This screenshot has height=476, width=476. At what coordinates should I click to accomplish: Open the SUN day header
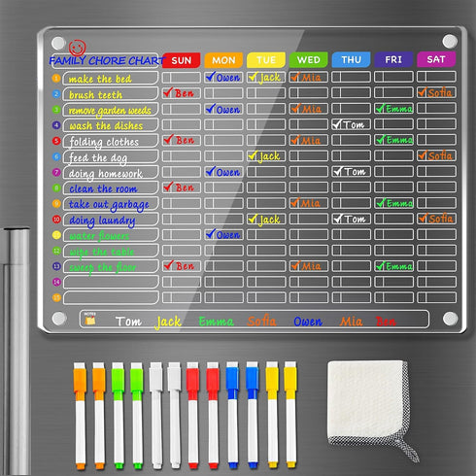point(181,60)
